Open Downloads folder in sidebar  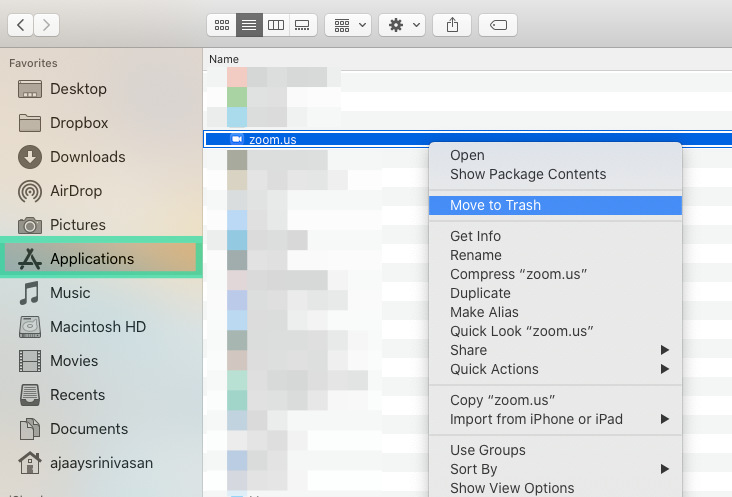click(x=87, y=157)
